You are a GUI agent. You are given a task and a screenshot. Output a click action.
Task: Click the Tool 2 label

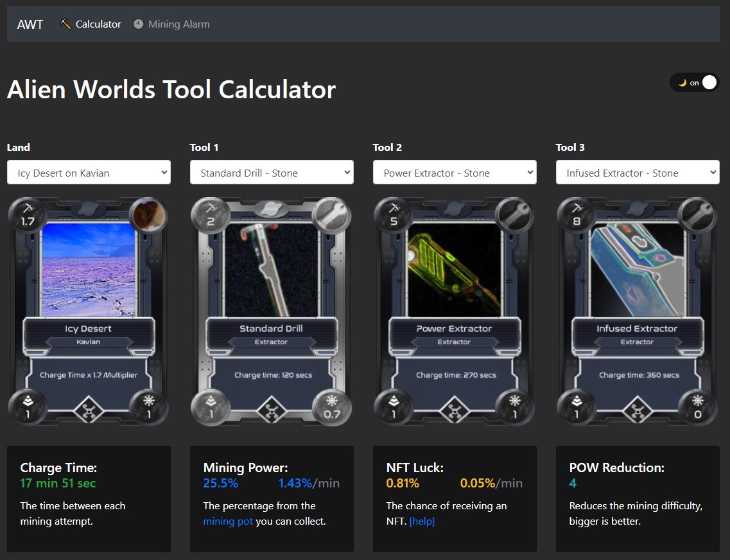pyautogui.click(x=387, y=147)
